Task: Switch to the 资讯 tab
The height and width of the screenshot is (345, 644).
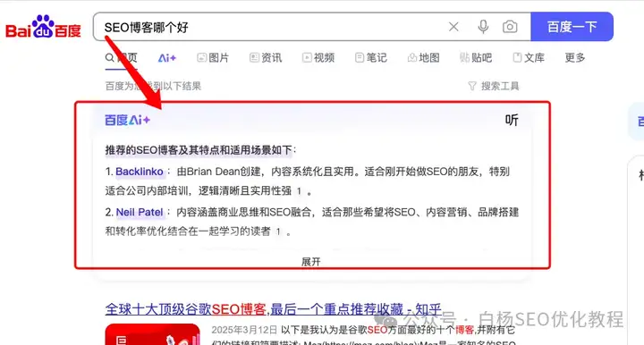Action: click(x=266, y=58)
